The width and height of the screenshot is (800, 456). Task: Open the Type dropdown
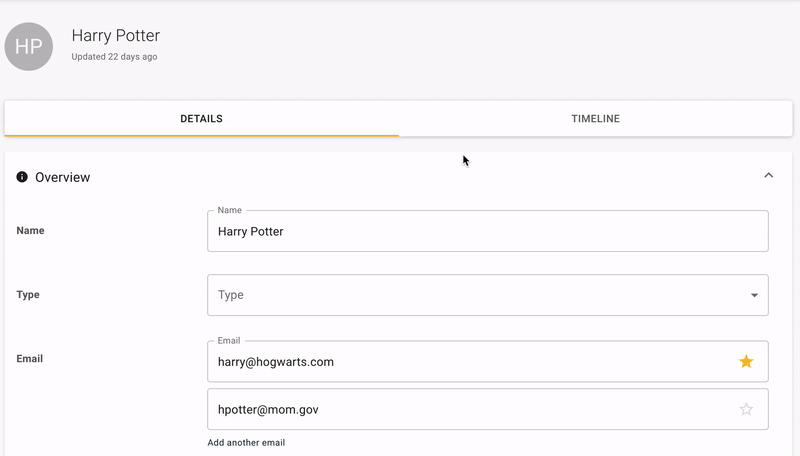[x=488, y=295]
